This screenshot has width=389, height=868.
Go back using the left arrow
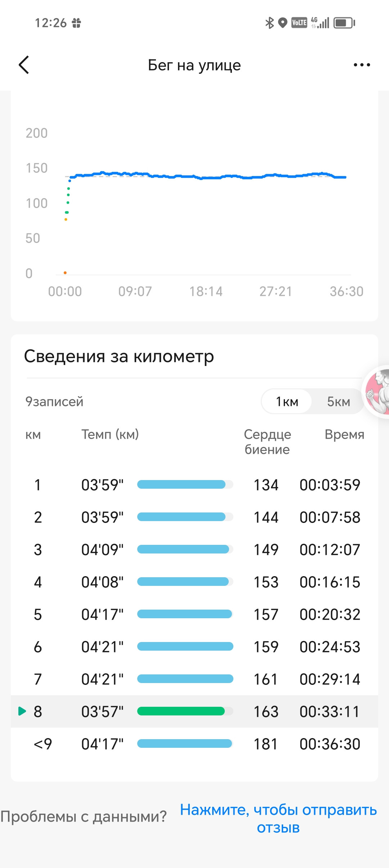pos(24,65)
